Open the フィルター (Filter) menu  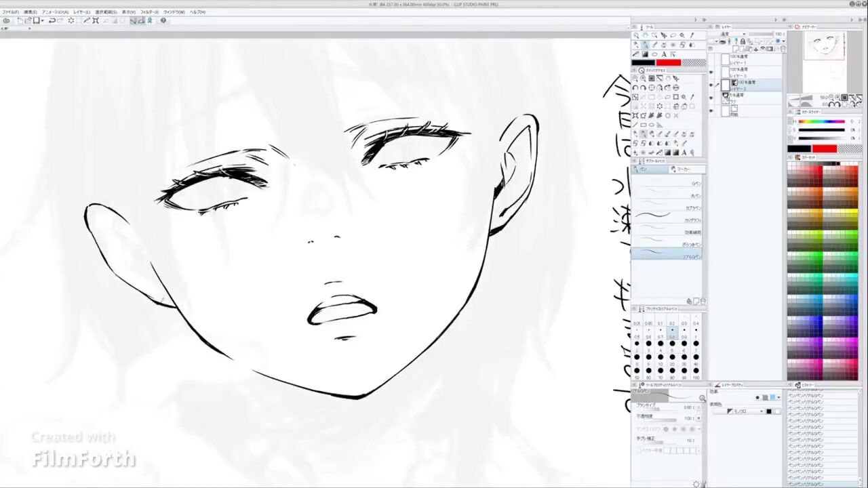149,12
